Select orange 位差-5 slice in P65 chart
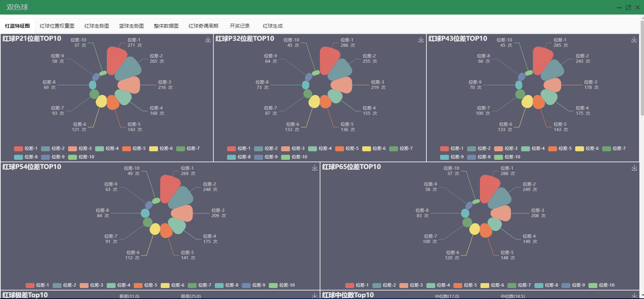The image size is (644, 299). (486, 230)
